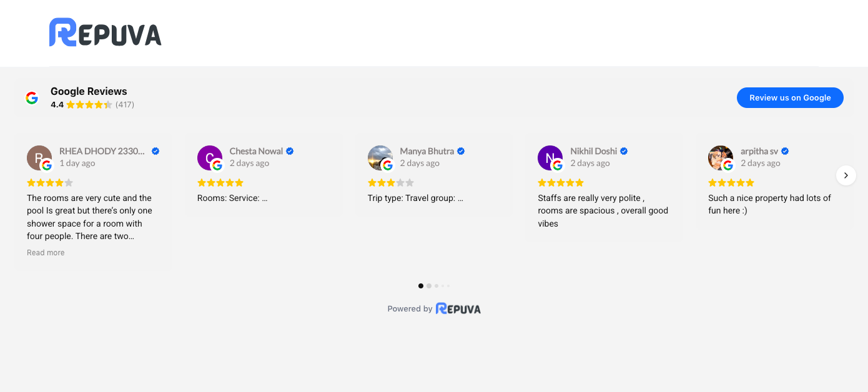Select the second carousel pagination dot
Viewport: 868px width, 392px height.
[429, 286]
